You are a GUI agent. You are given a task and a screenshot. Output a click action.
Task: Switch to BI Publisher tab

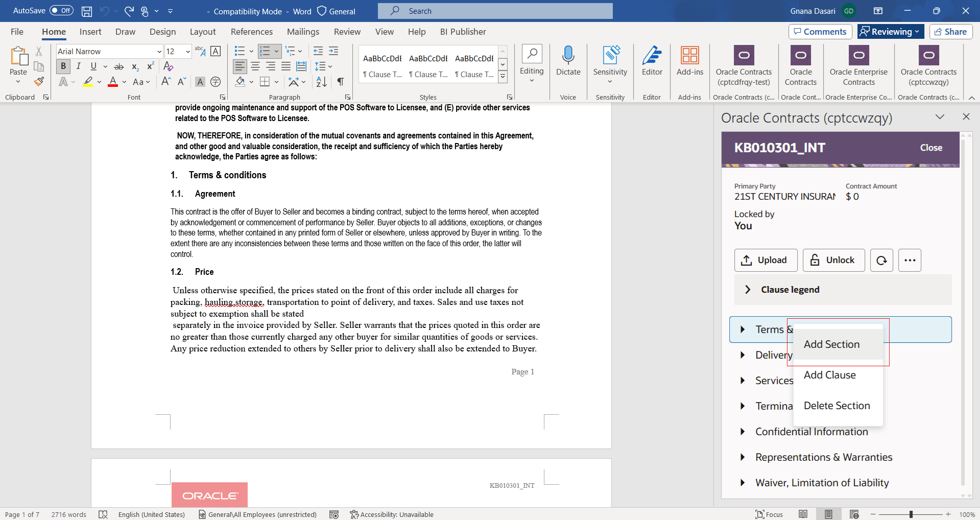[463, 32]
